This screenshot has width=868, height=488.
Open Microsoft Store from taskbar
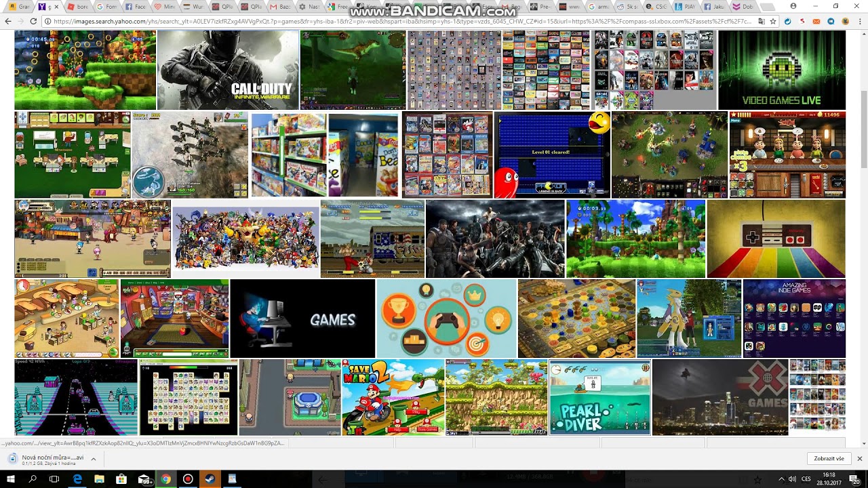pyautogui.click(x=121, y=479)
